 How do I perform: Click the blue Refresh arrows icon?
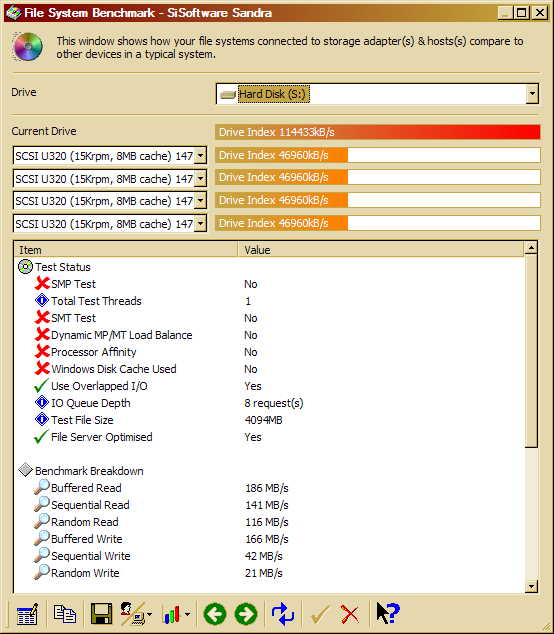point(283,614)
